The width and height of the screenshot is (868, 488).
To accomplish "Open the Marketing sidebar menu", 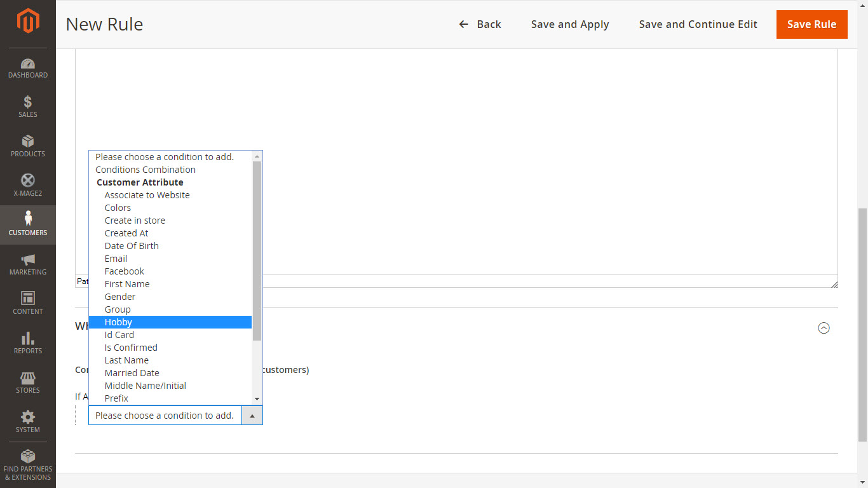I will [28, 264].
